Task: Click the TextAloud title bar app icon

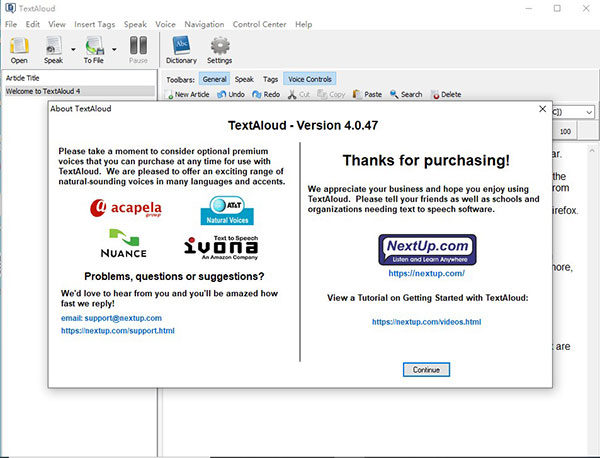Action: tap(10, 8)
